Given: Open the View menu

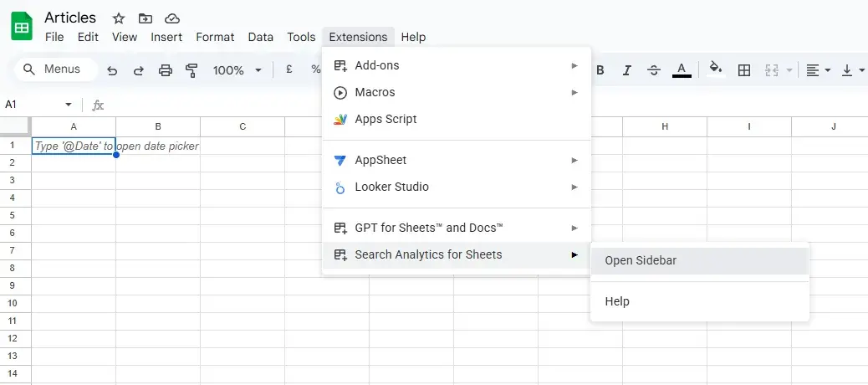Looking at the screenshot, I should (x=125, y=37).
